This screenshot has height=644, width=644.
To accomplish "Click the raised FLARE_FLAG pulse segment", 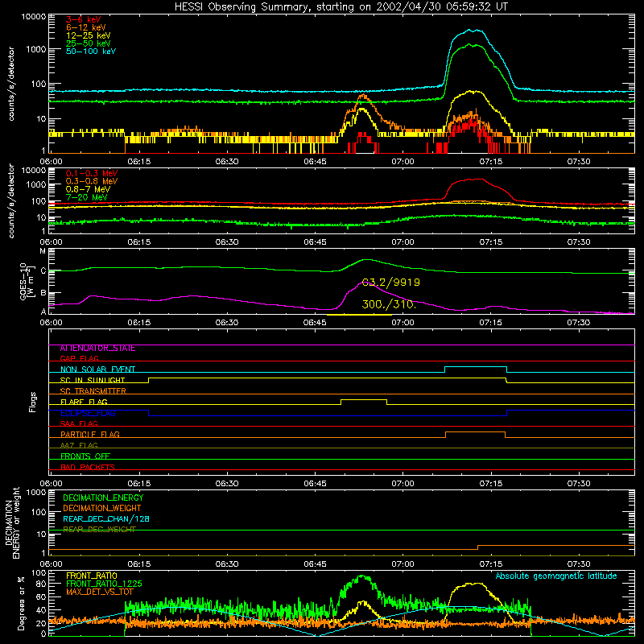I will click(364, 399).
